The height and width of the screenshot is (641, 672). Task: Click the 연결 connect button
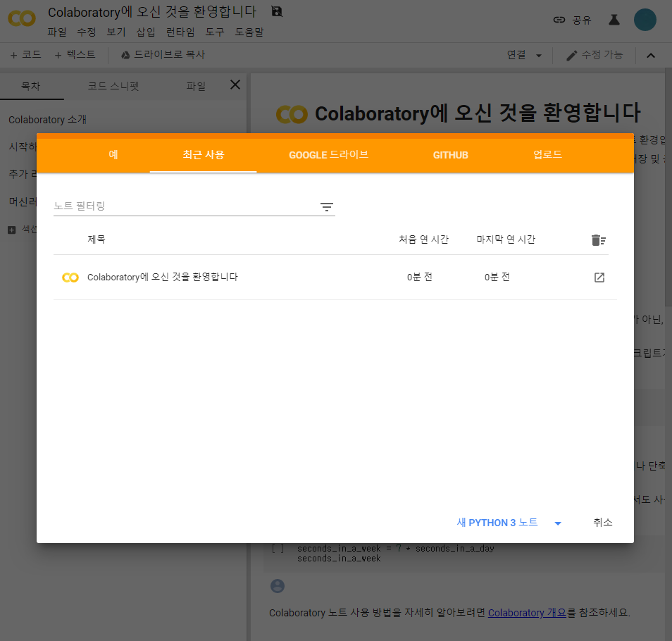tap(516, 55)
